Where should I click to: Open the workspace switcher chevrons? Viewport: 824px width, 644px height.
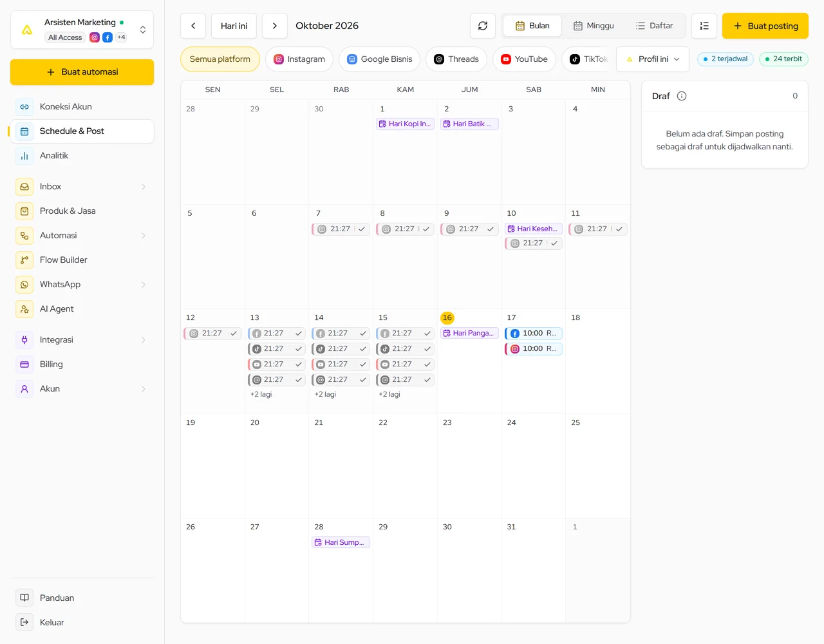[x=143, y=30]
